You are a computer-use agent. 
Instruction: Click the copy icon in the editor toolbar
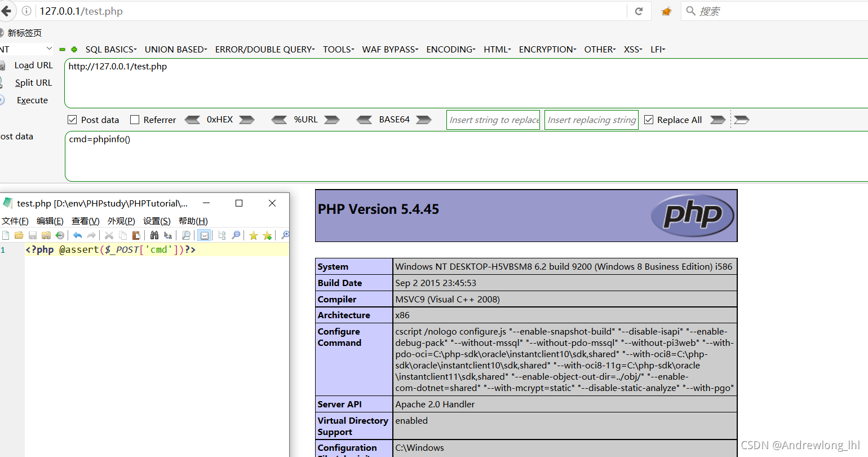pyautogui.click(x=123, y=235)
